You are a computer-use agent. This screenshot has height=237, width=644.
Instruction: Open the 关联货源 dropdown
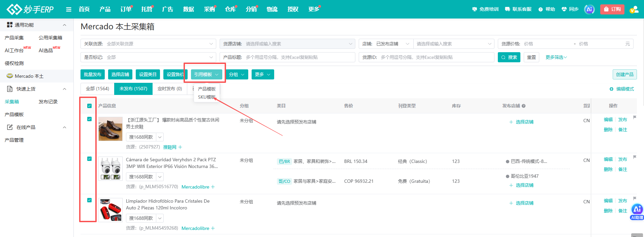pos(148,44)
